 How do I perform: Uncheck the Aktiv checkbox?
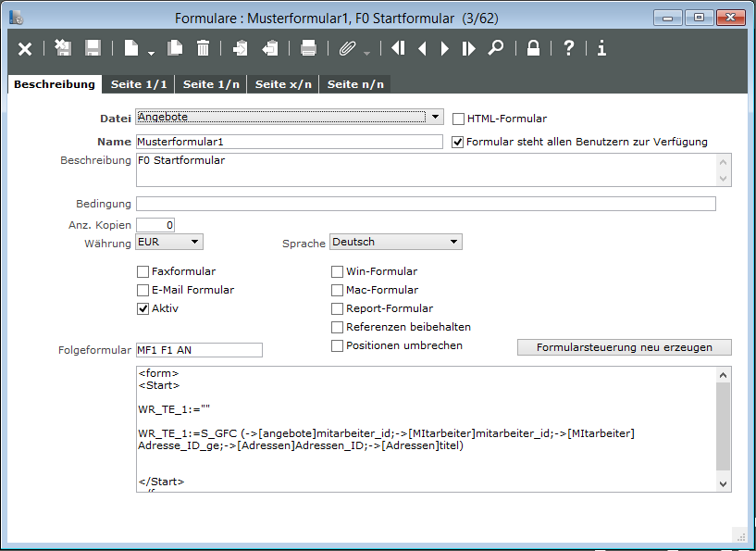(x=143, y=308)
